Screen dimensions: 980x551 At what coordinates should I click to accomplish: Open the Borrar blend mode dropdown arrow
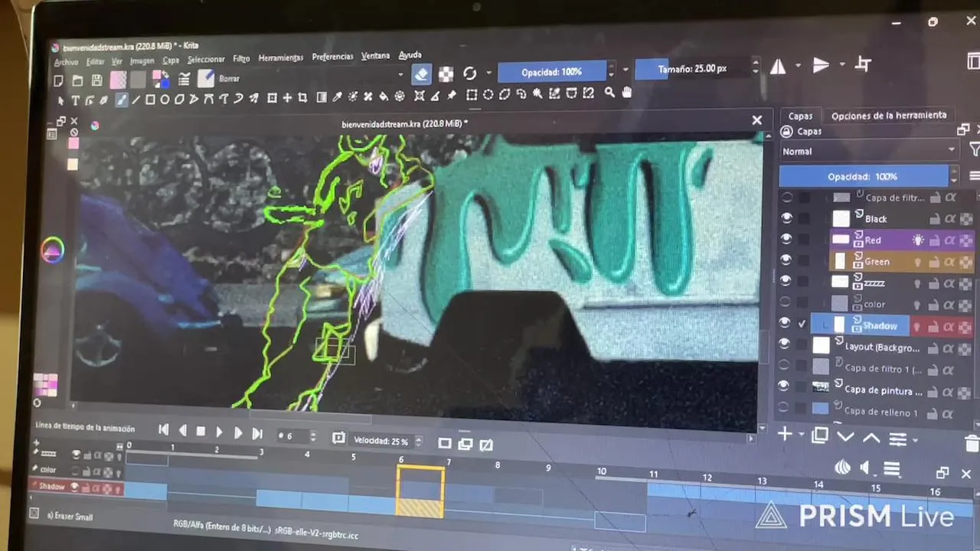[400, 75]
